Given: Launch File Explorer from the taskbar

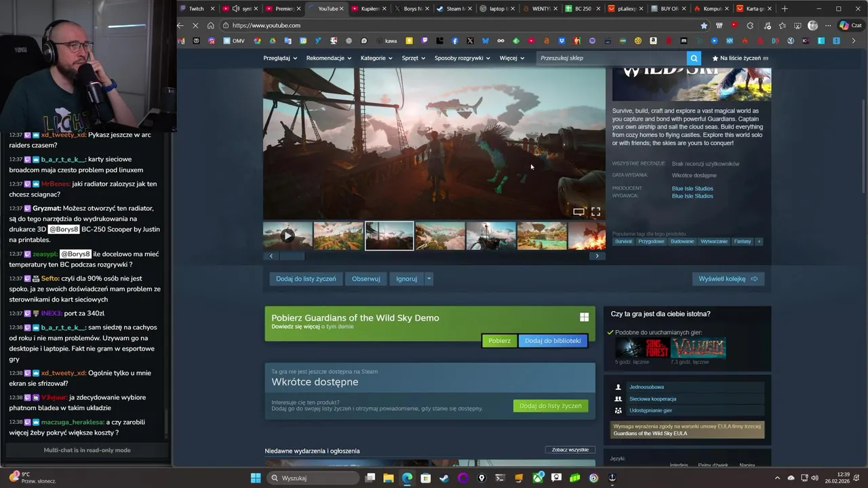Looking at the screenshot, I should point(389,478).
